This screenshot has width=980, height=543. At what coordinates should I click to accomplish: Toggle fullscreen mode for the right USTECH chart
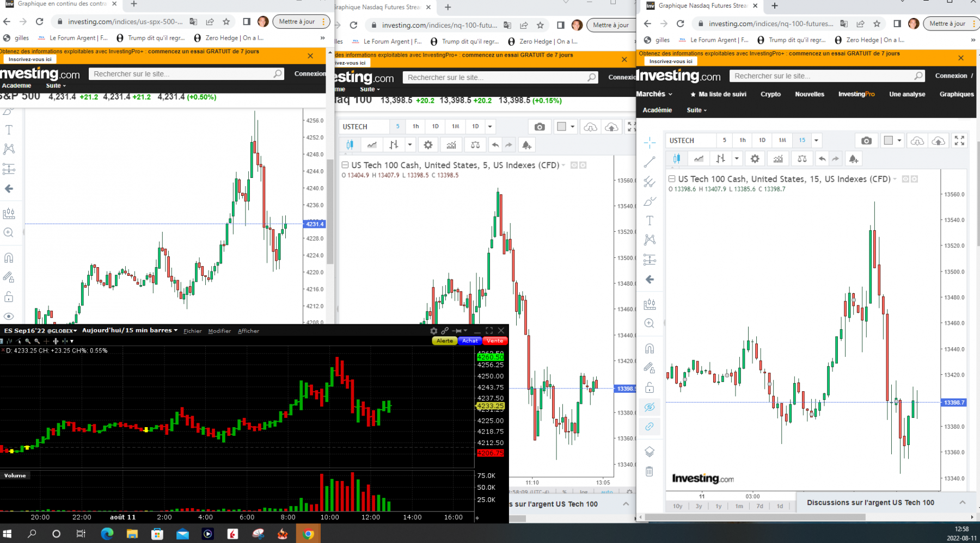(x=959, y=140)
